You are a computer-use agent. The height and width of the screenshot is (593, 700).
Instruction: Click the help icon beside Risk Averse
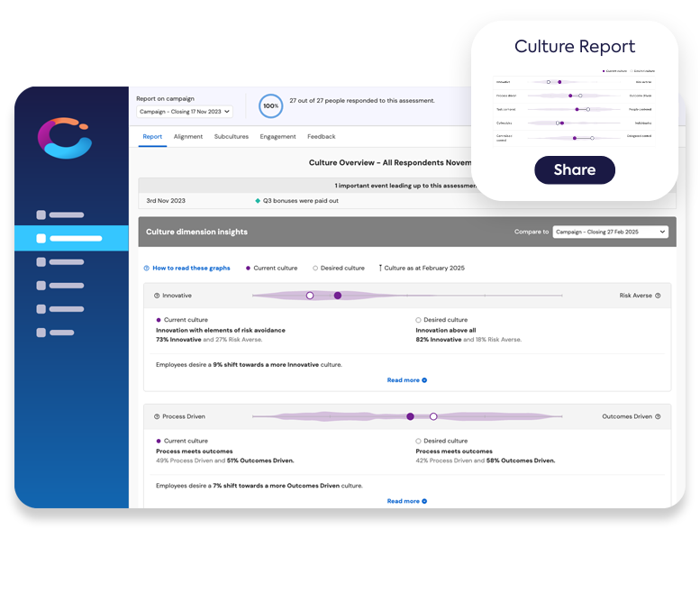tap(658, 296)
